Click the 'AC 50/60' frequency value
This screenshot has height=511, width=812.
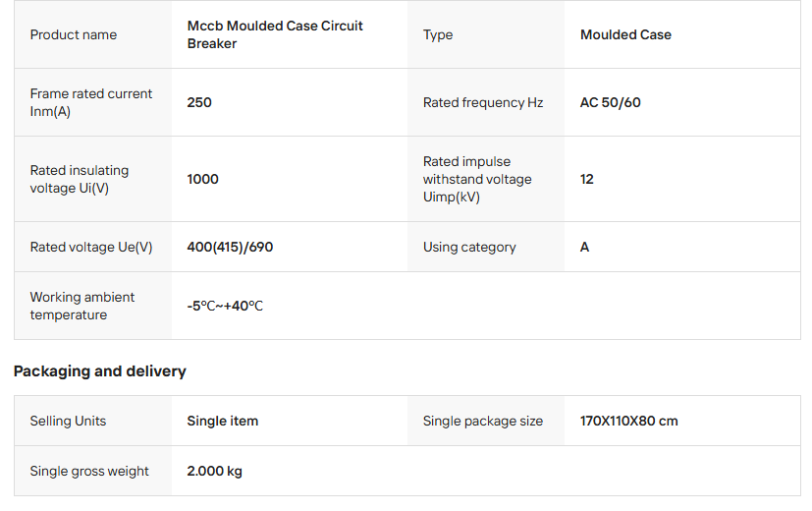click(x=610, y=102)
